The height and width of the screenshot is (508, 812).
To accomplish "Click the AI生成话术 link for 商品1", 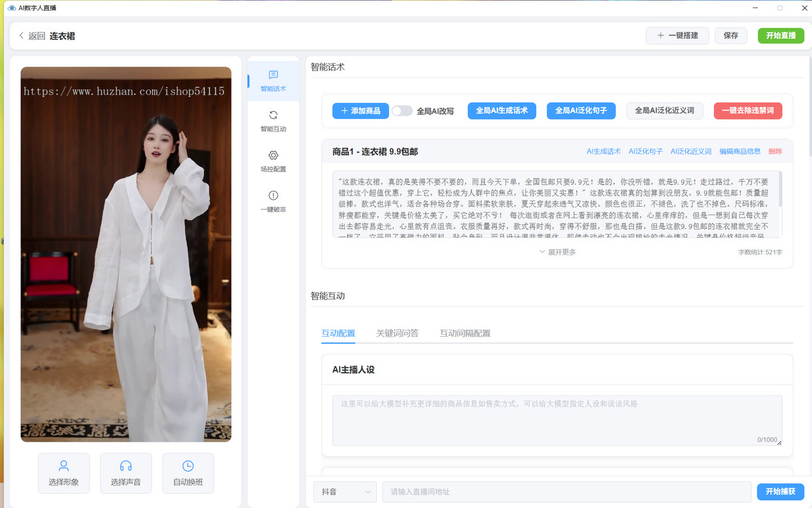I will pos(604,152).
